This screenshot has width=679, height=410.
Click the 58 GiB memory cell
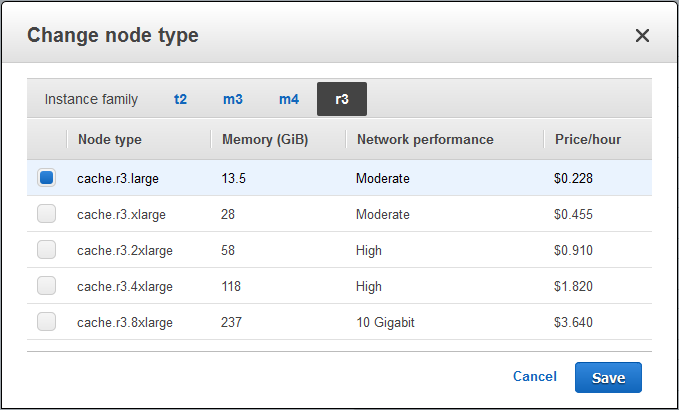(229, 250)
